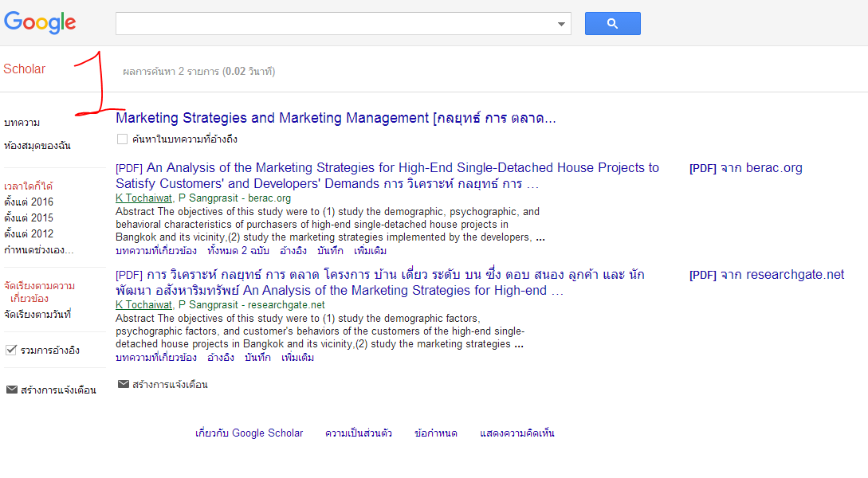Open the search box dropdown arrow
The width and height of the screenshot is (868, 478).
click(x=561, y=24)
